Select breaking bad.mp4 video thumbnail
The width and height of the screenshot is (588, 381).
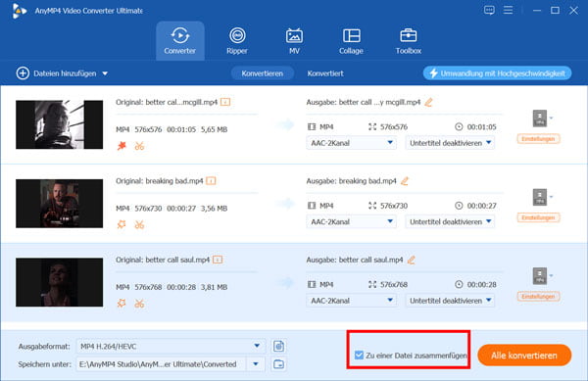click(59, 203)
